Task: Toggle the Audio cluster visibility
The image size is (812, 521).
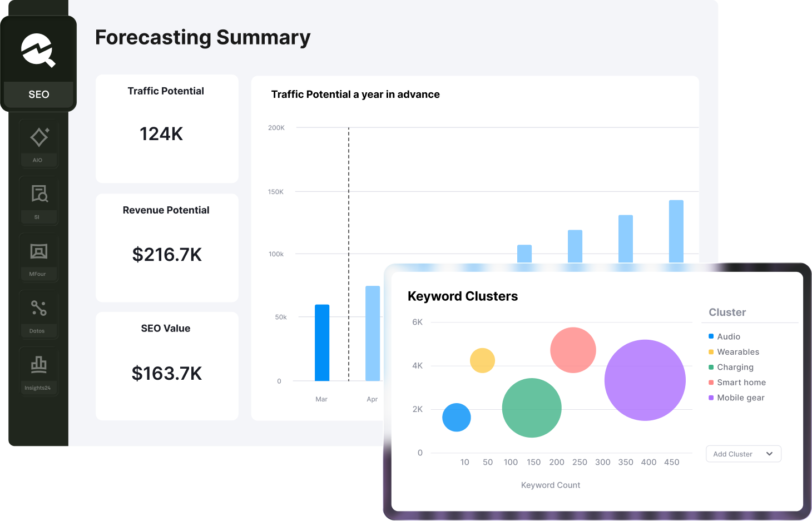Action: tap(729, 336)
